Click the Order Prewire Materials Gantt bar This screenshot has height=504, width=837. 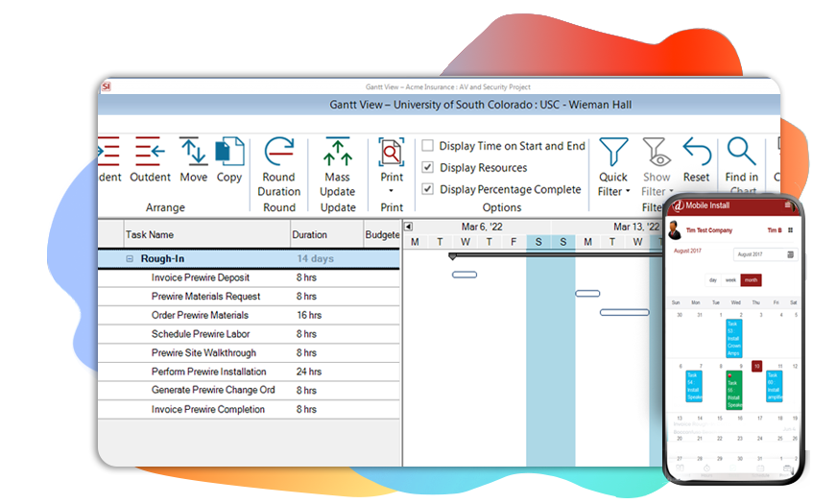(x=625, y=312)
